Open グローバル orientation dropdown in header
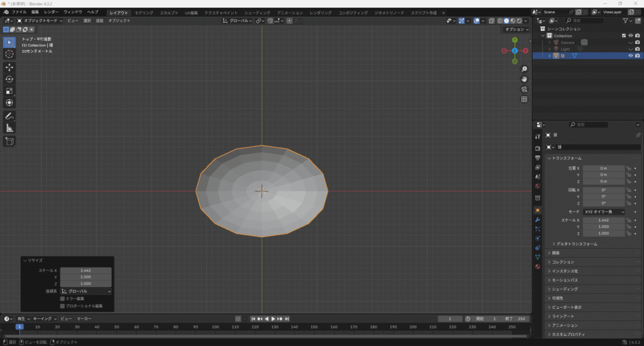This screenshot has width=644, height=346. click(237, 21)
